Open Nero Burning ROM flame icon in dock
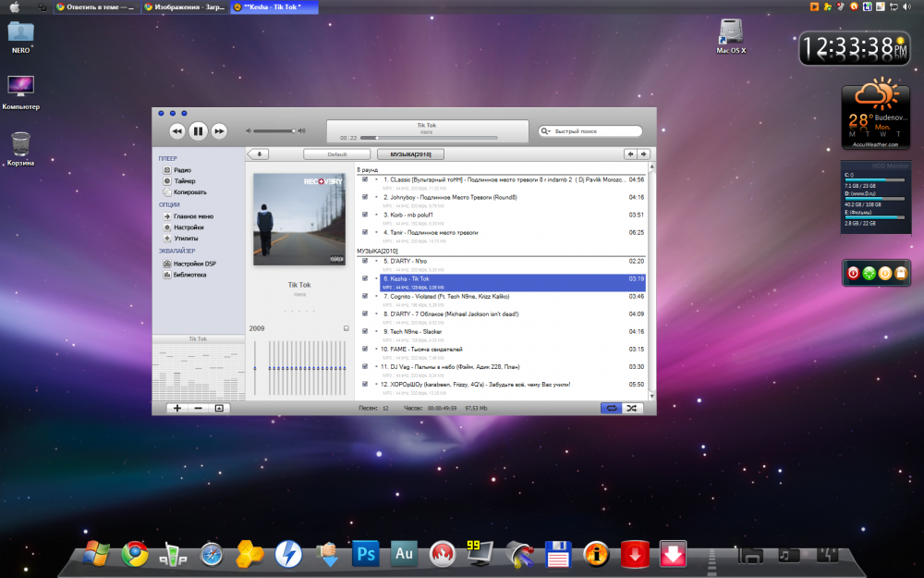This screenshot has height=578, width=924. 442,554
